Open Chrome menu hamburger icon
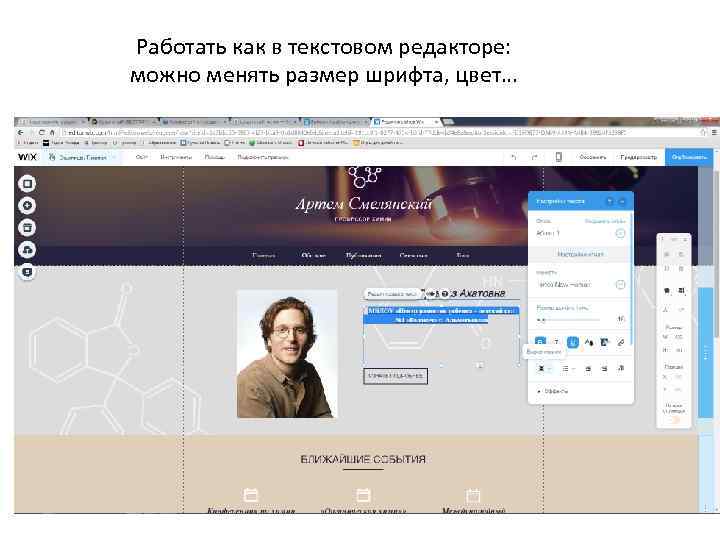Image resolution: width=720 pixels, height=540 pixels. coord(714,132)
